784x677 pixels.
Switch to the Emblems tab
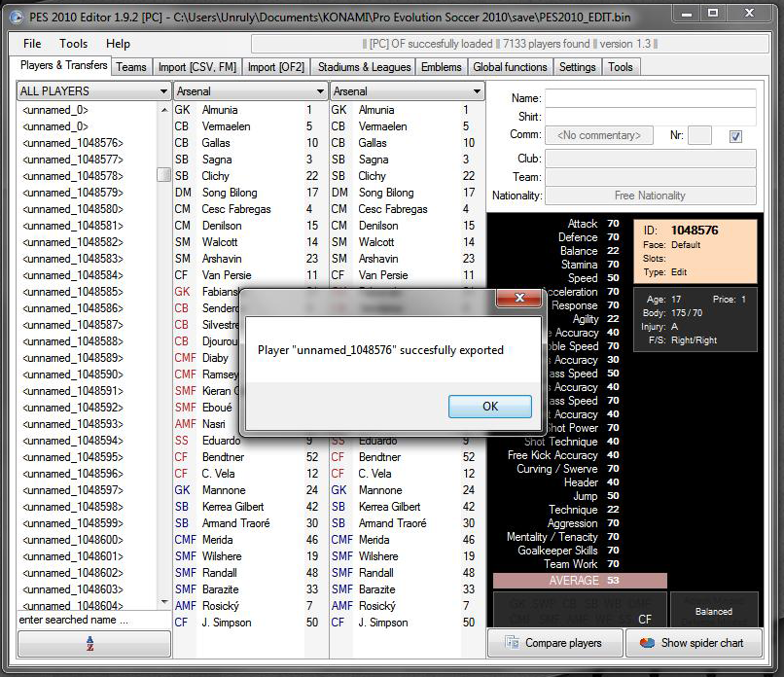(x=442, y=67)
